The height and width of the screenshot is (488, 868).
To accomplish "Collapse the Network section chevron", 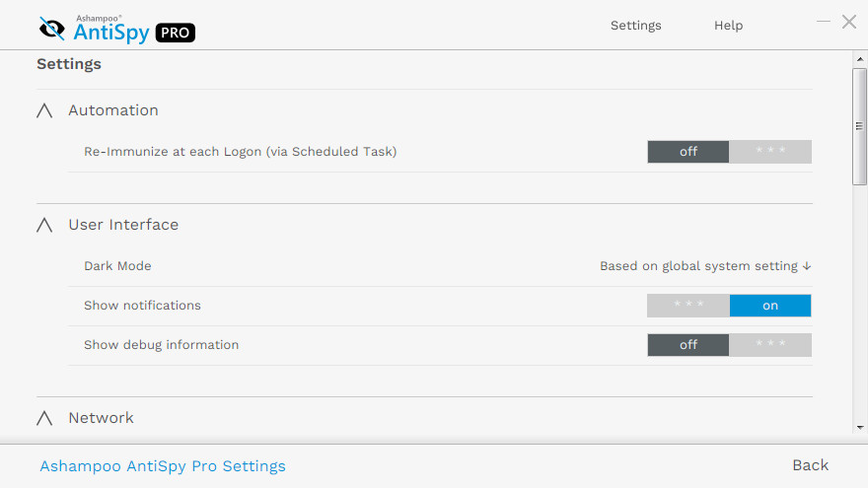I will click(x=44, y=419).
